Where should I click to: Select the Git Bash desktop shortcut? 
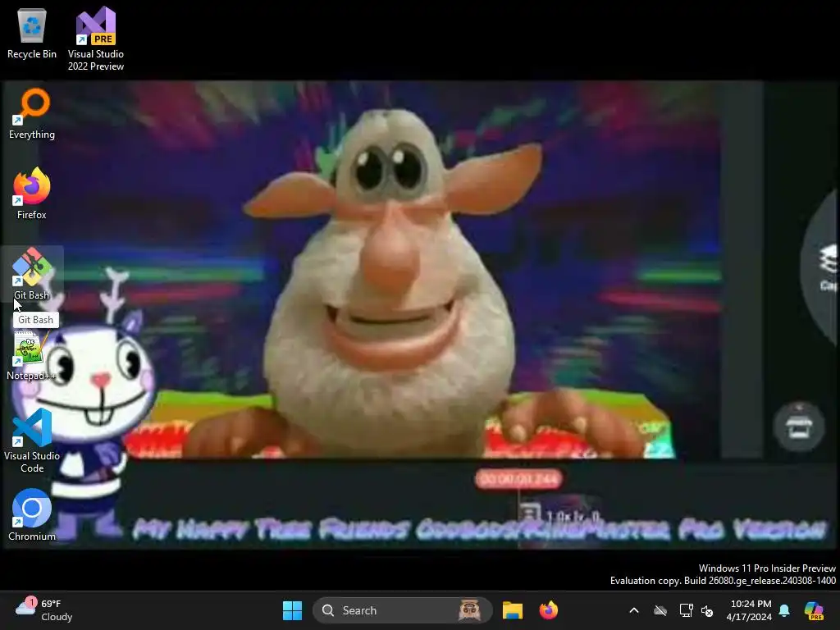32,274
